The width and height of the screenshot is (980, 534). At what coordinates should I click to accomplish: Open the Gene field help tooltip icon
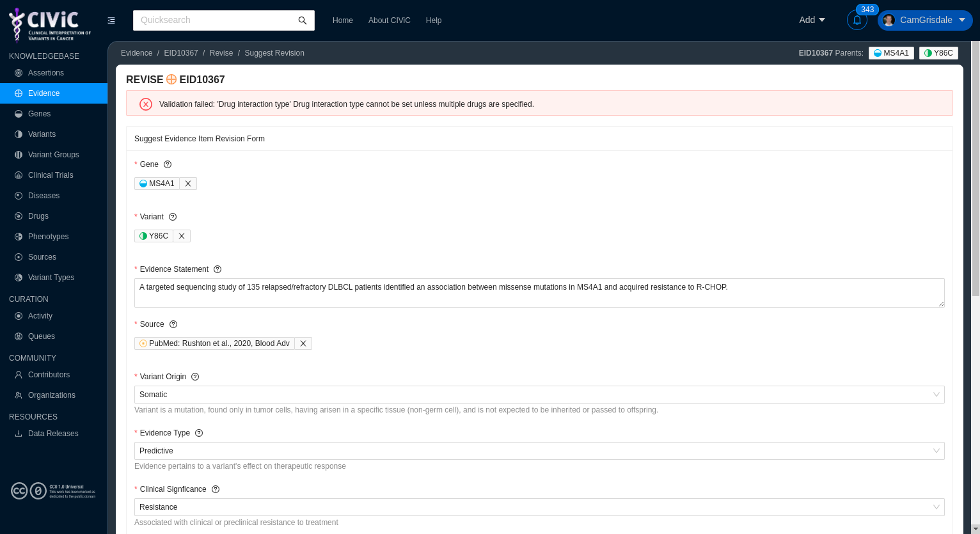tap(167, 164)
